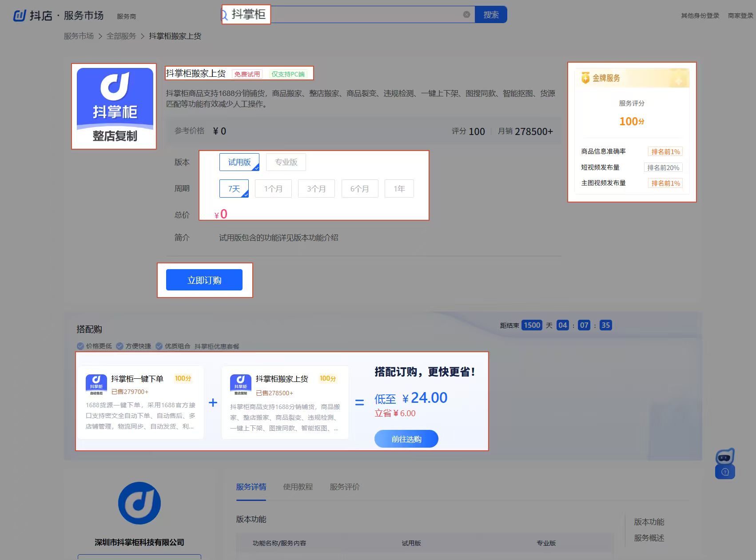Image resolution: width=756 pixels, height=560 pixels.
Task: Click the 抖掌柜一键下单 app icon
Action: tap(96, 384)
